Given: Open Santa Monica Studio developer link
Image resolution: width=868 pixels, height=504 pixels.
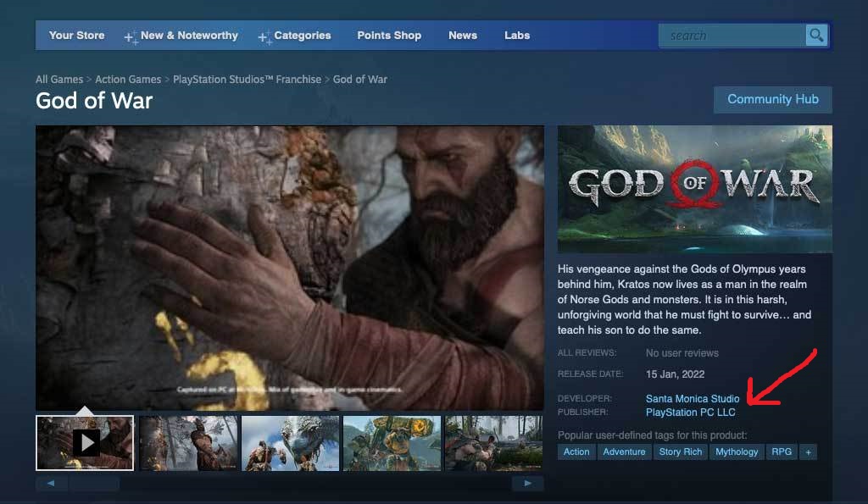Looking at the screenshot, I should [x=693, y=398].
